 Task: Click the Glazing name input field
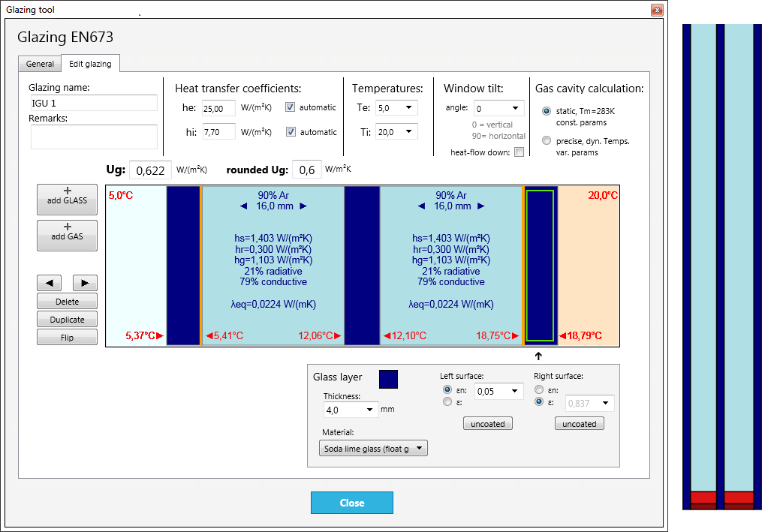click(x=94, y=103)
